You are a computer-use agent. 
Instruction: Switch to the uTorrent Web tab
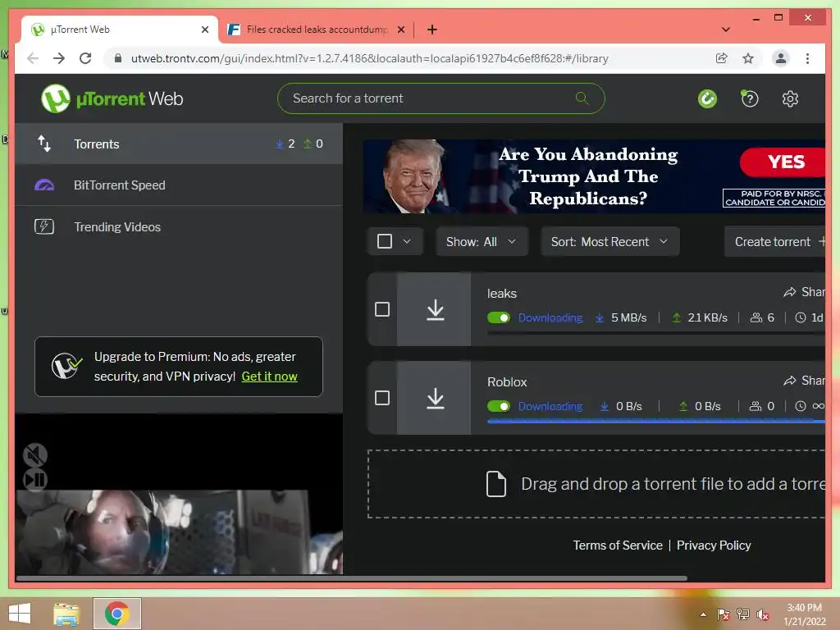[x=120, y=30]
